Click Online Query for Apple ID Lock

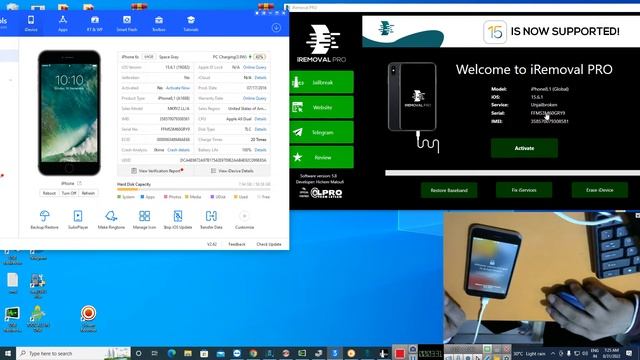(255, 67)
